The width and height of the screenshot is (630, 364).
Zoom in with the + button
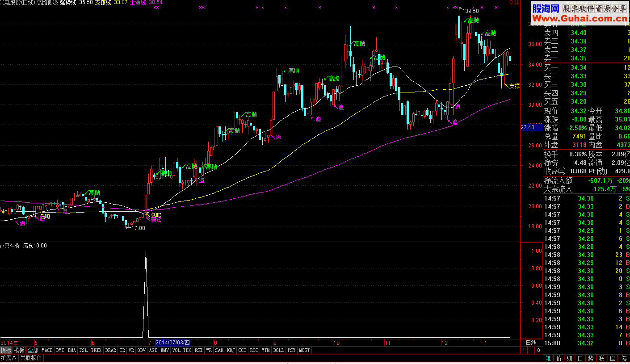point(524,350)
